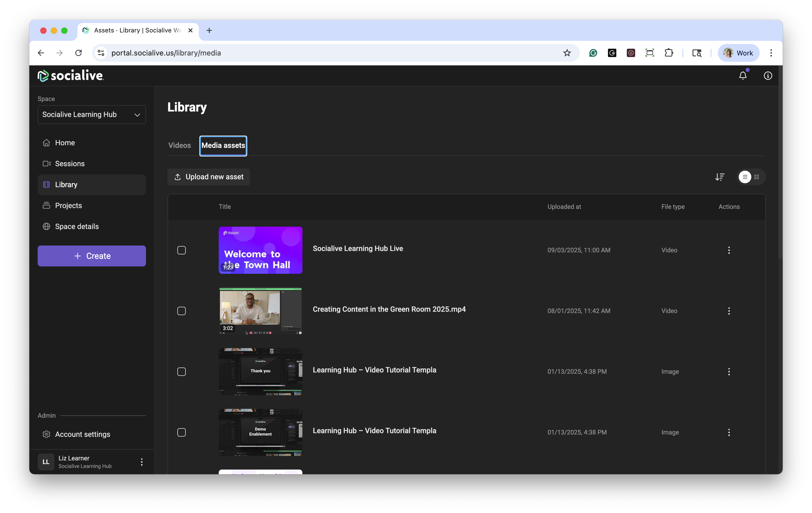Click the info circle icon
The width and height of the screenshot is (812, 513).
[x=768, y=76]
